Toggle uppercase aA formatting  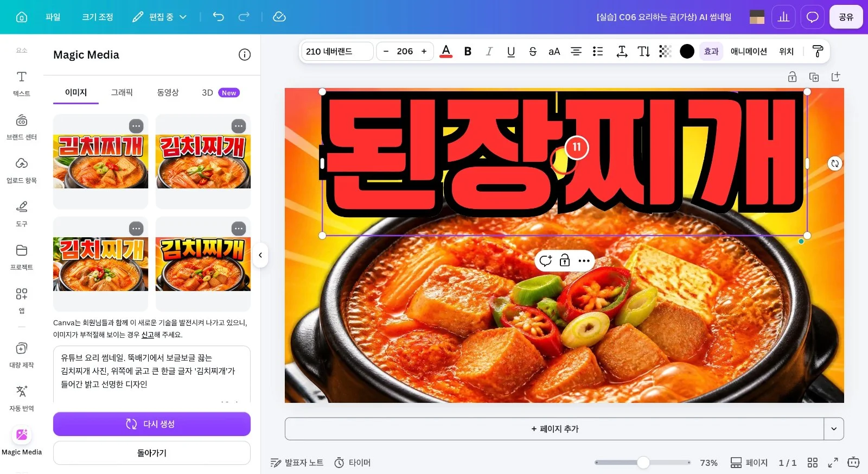click(x=554, y=52)
